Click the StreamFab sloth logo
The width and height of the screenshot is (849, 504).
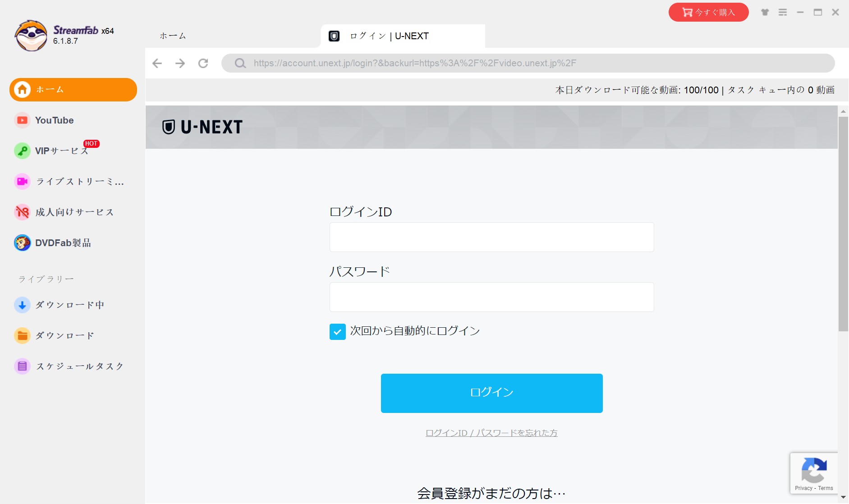(31, 36)
